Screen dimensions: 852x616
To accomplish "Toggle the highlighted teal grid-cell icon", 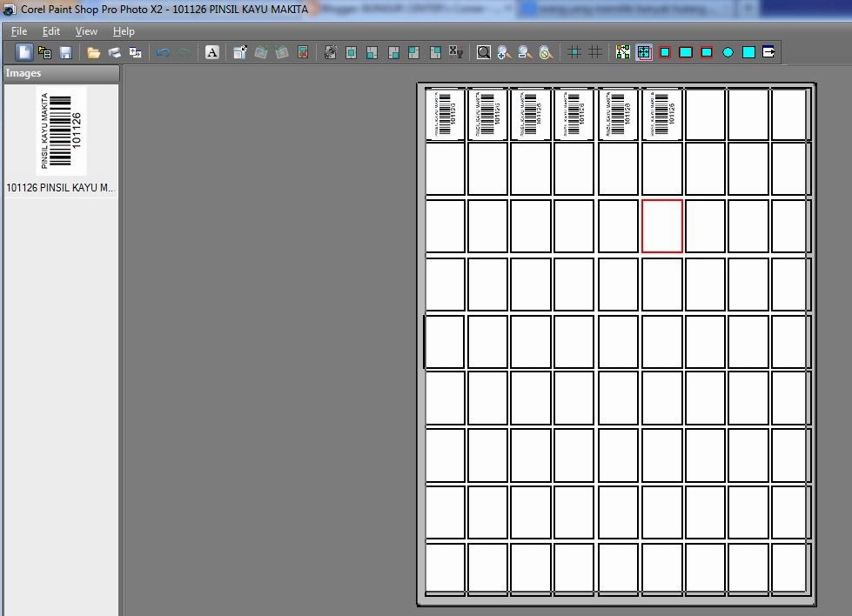I will (644, 52).
